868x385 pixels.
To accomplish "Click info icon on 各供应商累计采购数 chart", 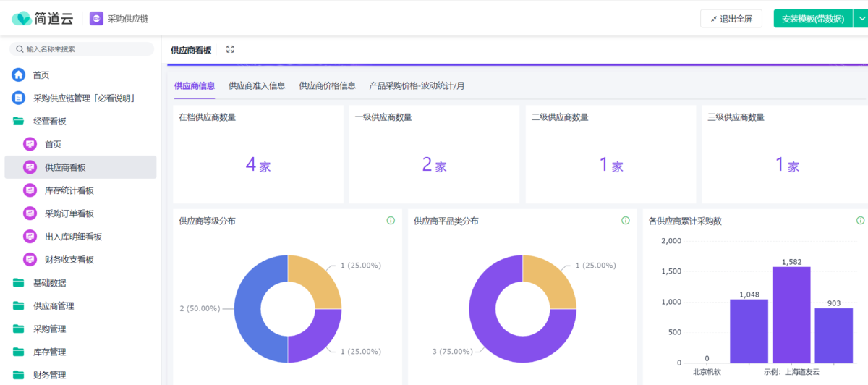I will coord(860,221).
